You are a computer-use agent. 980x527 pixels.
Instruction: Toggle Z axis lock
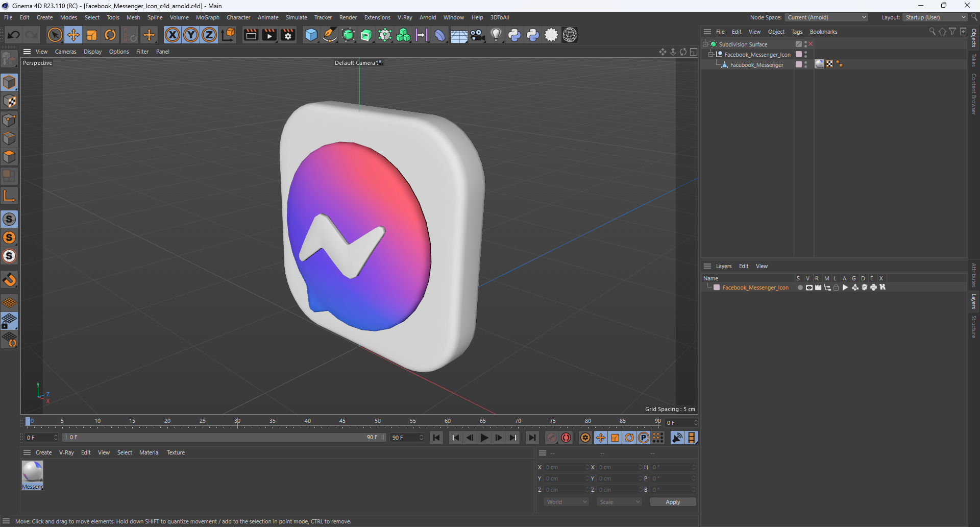(209, 35)
